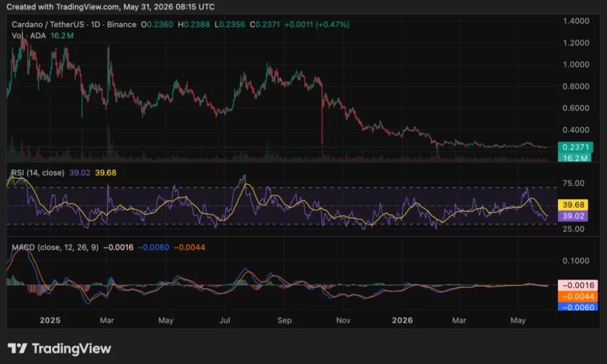Click the 1.0000 price axis label
The width and height of the screenshot is (607, 364).
click(x=575, y=64)
